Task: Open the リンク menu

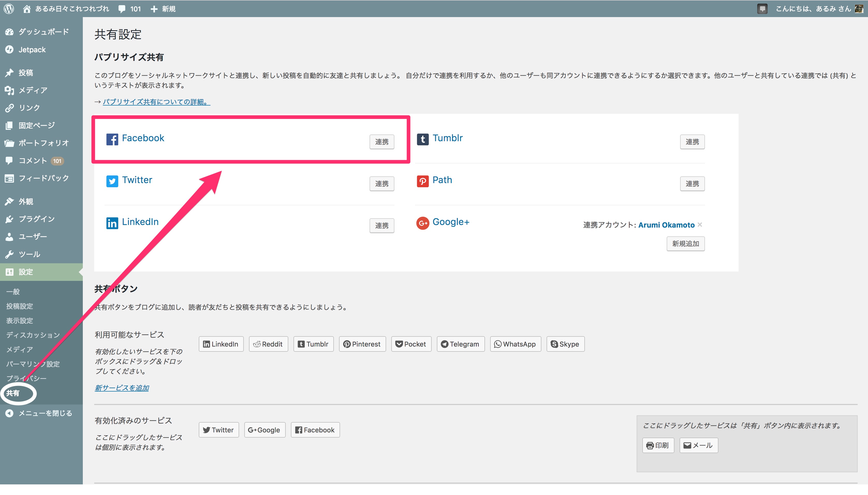Action: click(x=41, y=108)
